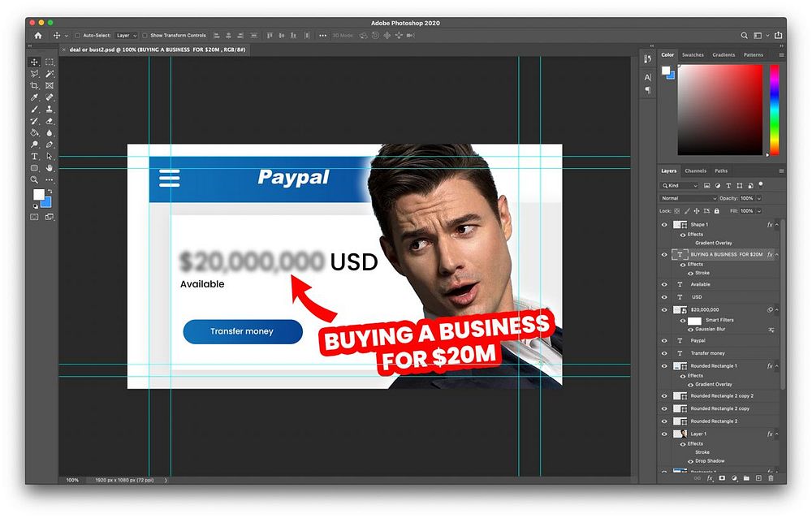The image size is (812, 518).
Task: Add layer style fx icon at panel bottom
Action: pos(710,478)
